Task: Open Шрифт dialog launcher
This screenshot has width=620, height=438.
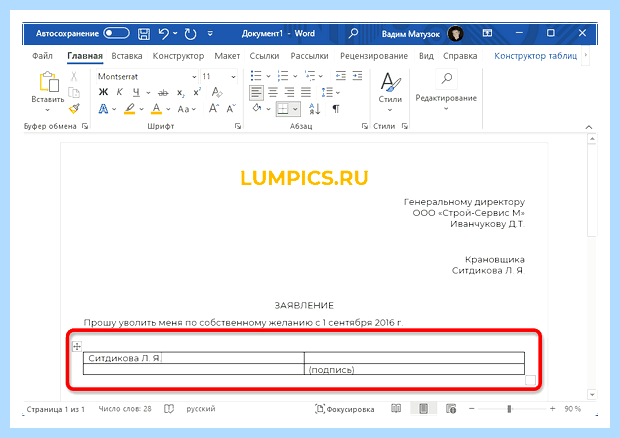Action: (x=238, y=126)
